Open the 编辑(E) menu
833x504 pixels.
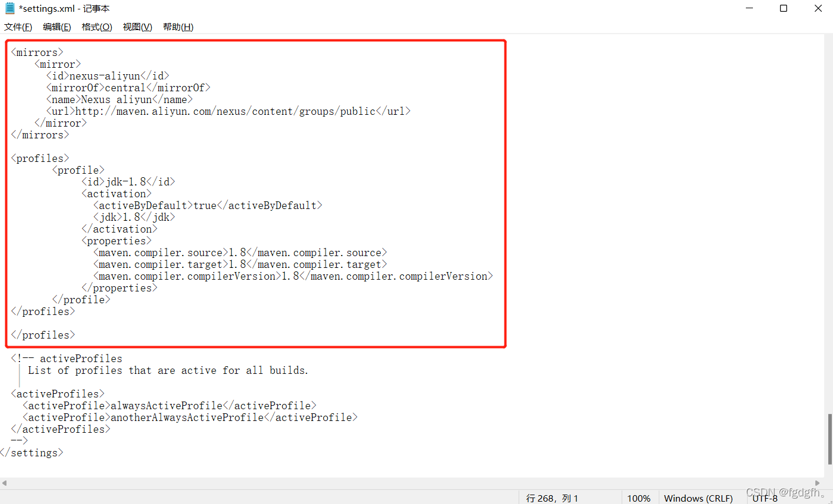(57, 26)
